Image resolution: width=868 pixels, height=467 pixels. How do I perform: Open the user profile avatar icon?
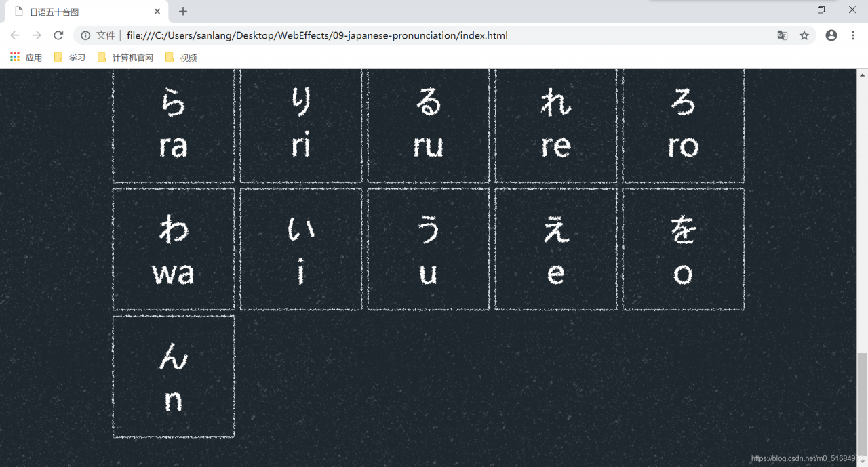(x=831, y=35)
